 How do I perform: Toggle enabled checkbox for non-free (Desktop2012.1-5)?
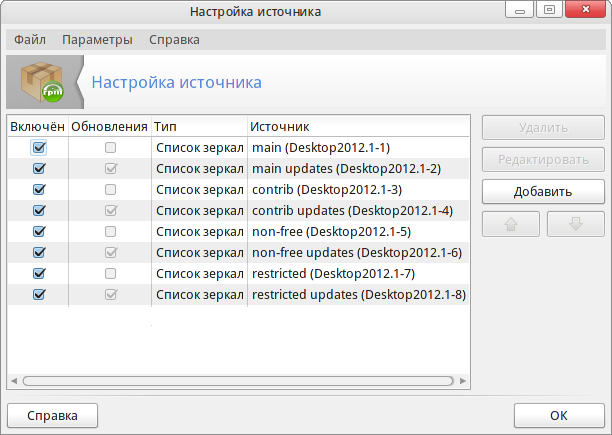tap(39, 231)
